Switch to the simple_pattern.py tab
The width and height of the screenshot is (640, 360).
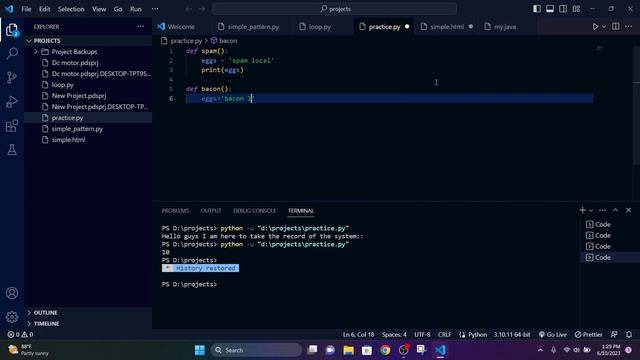click(x=253, y=27)
